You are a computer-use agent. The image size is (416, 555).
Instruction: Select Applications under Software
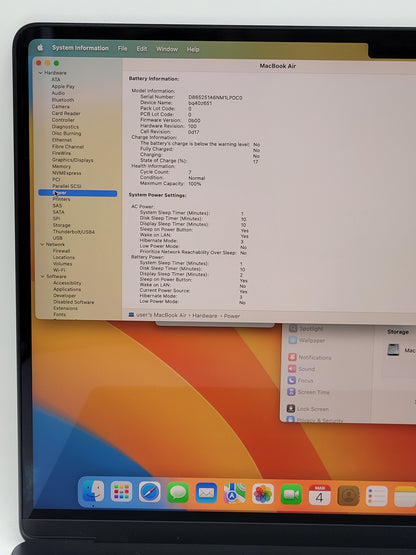tap(67, 289)
